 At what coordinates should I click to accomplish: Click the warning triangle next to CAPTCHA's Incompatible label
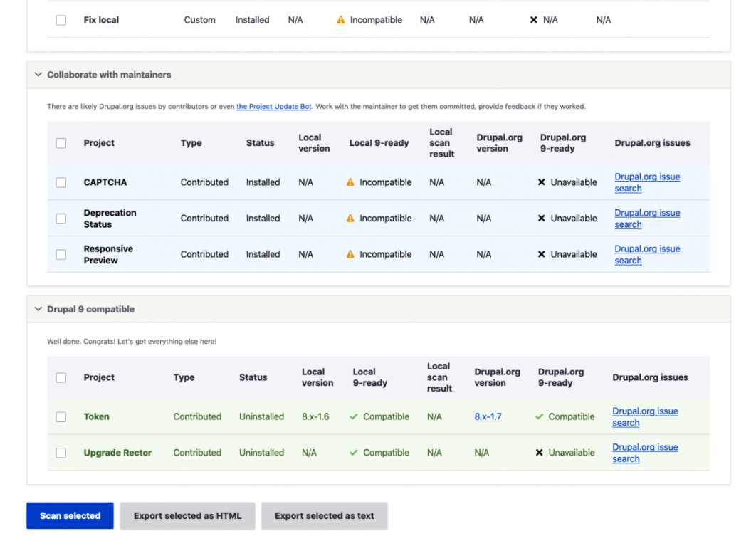[x=350, y=182]
